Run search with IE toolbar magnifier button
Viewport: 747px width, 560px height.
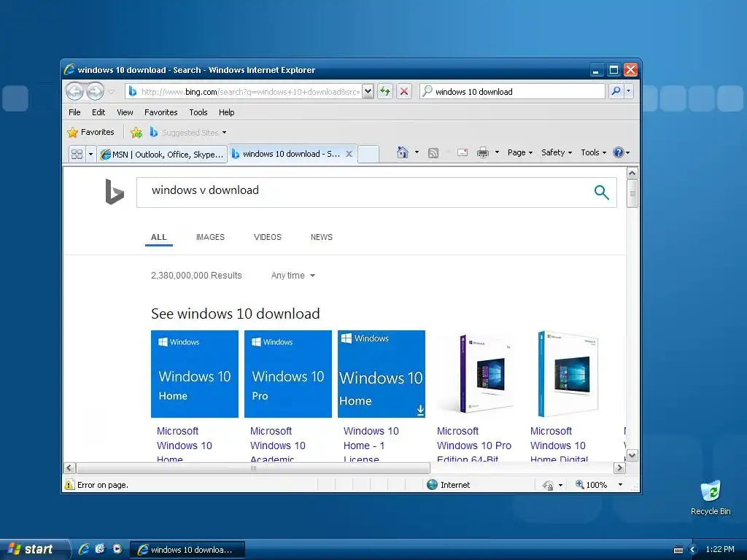pos(616,91)
